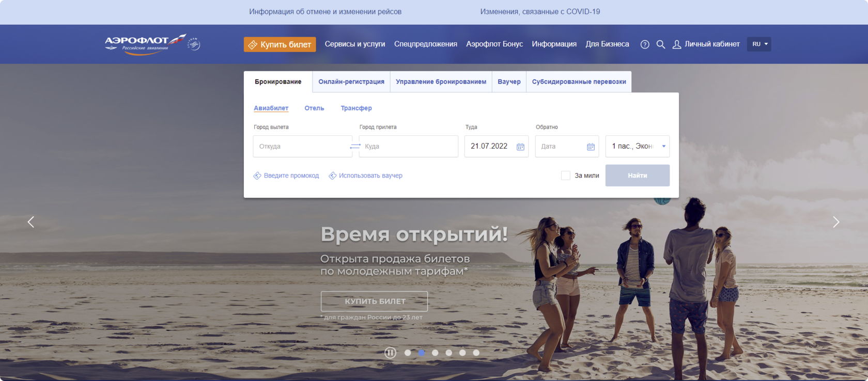Click the 'Откуда' departure city field
The image size is (868, 381).
coord(302,146)
